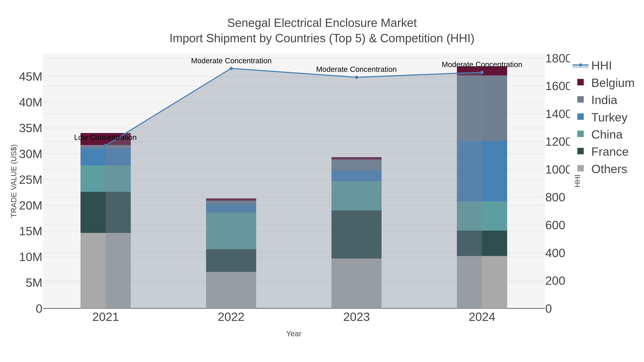Image resolution: width=644 pixels, height=362 pixels.
Task: Select the 2021 China bar segment
Action: (x=106, y=179)
